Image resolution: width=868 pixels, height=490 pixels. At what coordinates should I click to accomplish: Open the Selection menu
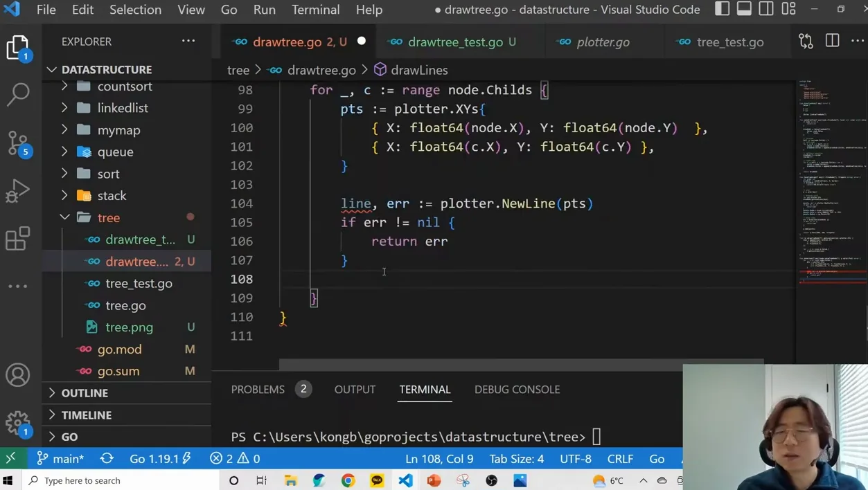135,10
